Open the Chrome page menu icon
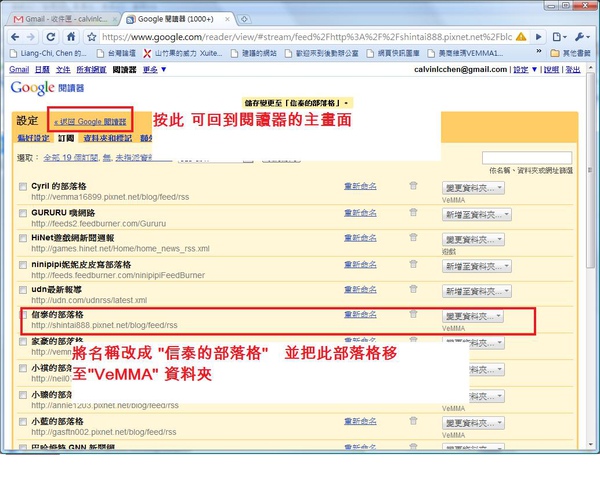 [559, 37]
